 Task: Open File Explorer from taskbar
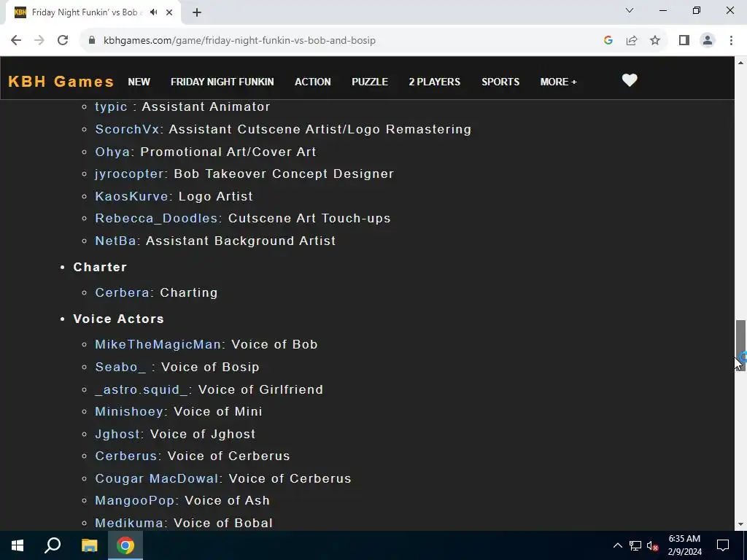click(x=89, y=545)
